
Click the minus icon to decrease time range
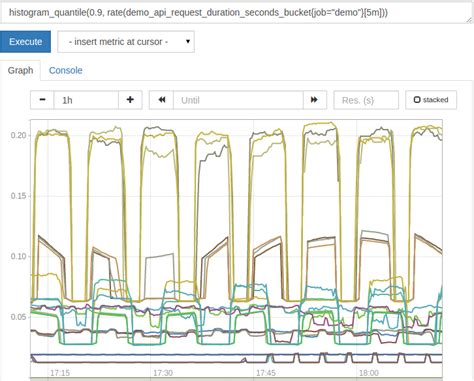point(42,100)
